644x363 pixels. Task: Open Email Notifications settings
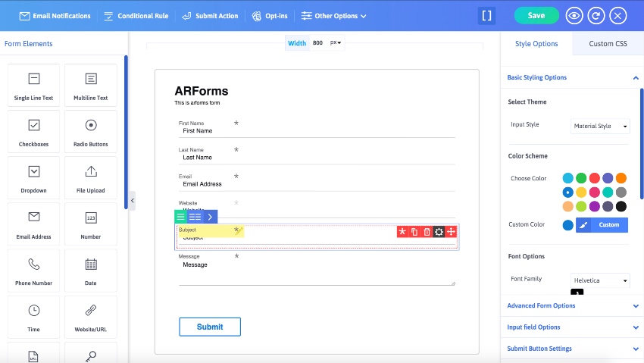click(x=55, y=16)
